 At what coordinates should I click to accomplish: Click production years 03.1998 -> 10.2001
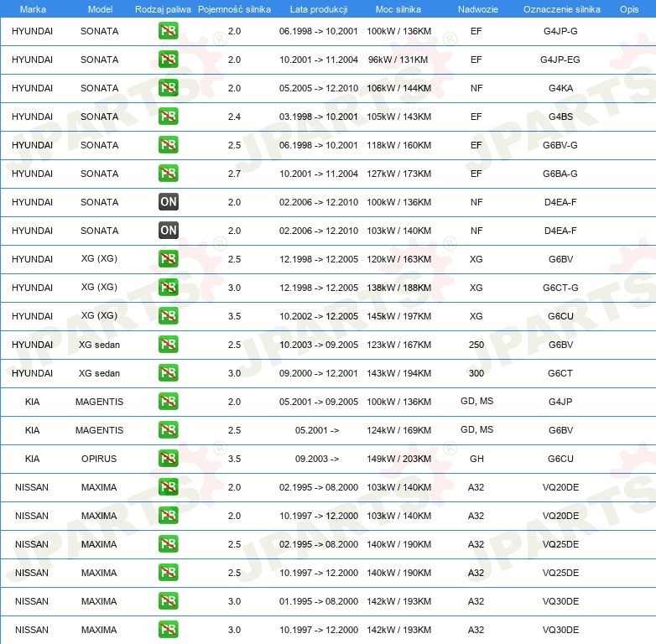(x=319, y=117)
